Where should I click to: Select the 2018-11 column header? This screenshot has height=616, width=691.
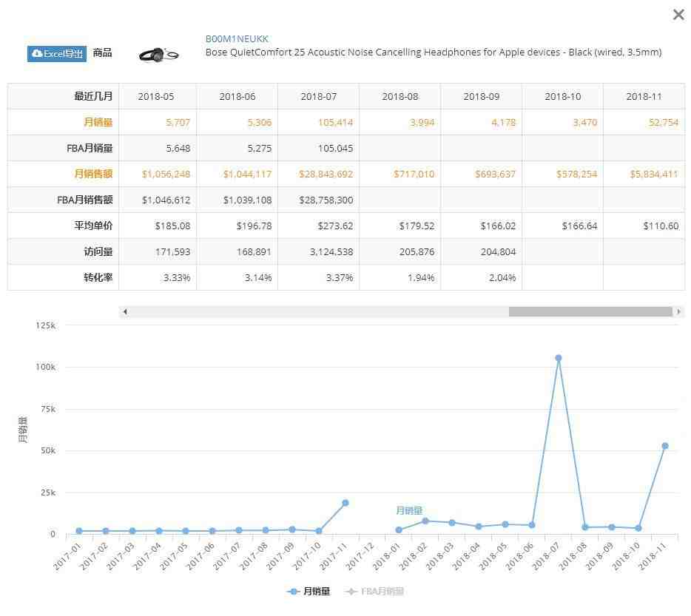[x=644, y=96]
